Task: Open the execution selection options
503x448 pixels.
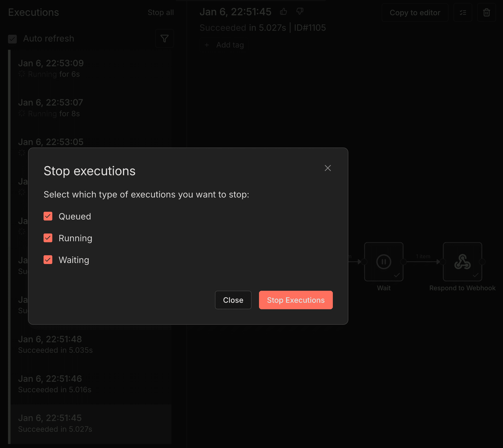Action: [463, 12]
